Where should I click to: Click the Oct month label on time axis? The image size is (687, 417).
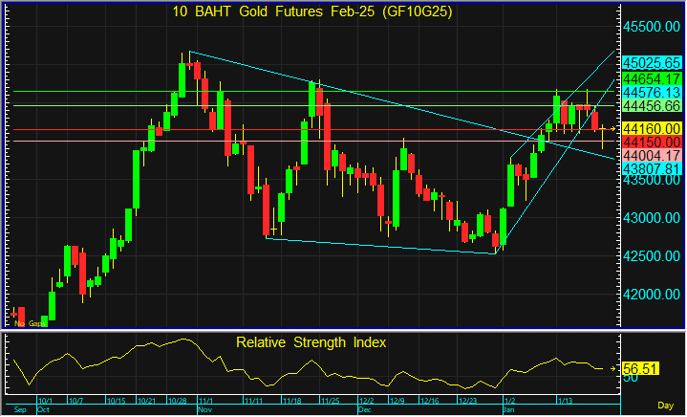(x=43, y=410)
